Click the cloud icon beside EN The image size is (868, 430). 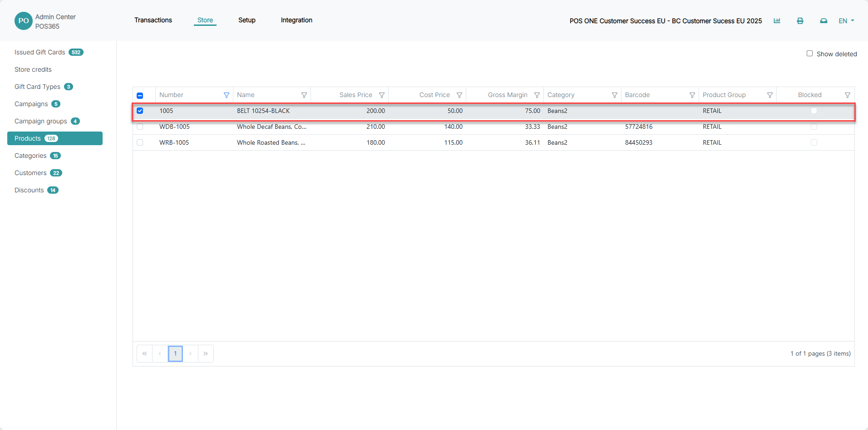click(x=824, y=21)
